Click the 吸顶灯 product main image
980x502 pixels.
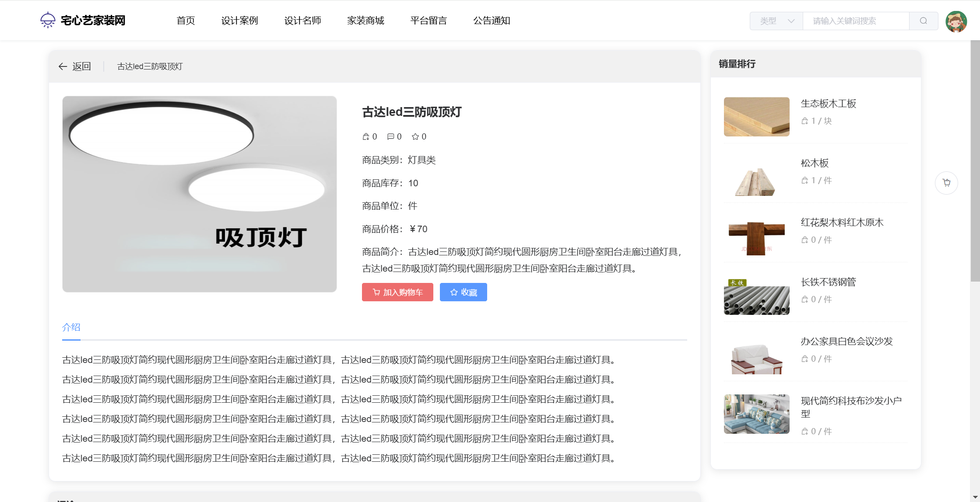(x=200, y=194)
